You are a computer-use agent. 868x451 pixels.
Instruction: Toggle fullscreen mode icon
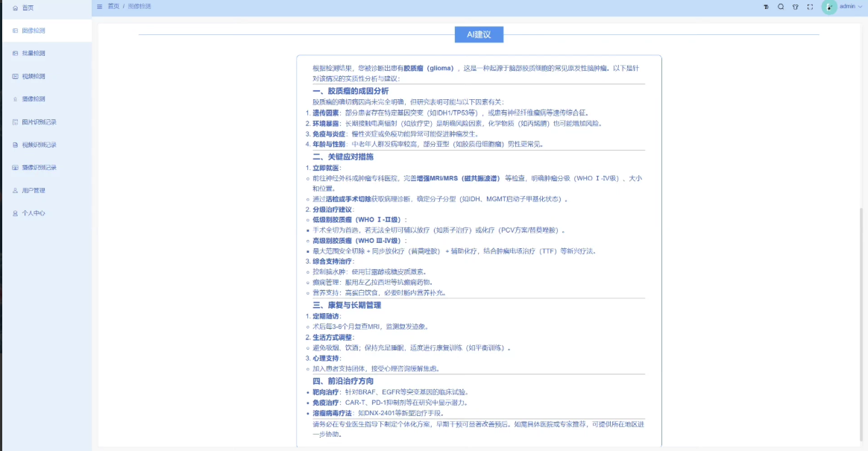click(810, 7)
